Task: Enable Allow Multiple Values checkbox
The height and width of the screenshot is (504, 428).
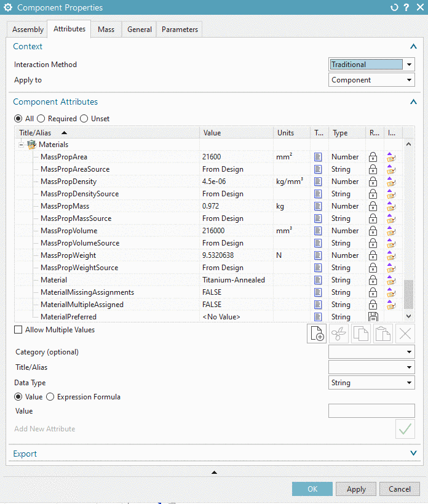Action: click(18, 330)
